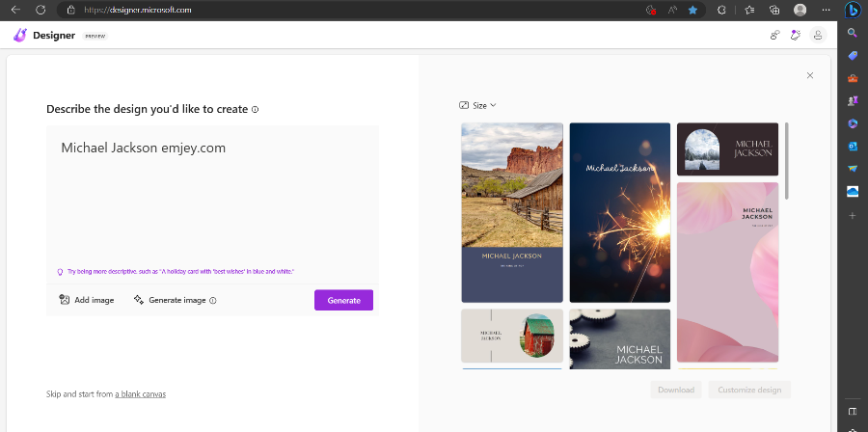This screenshot has height=432, width=868.
Task: Open sidebar Microsoft 365 icon
Action: point(853,123)
